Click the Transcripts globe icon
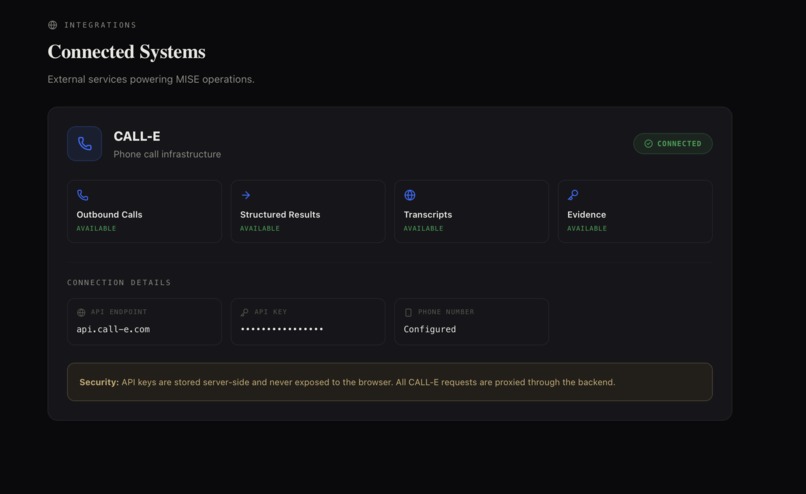 410,195
